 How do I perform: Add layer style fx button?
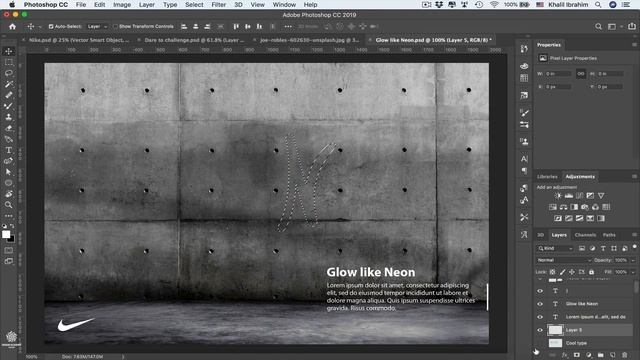(565, 355)
